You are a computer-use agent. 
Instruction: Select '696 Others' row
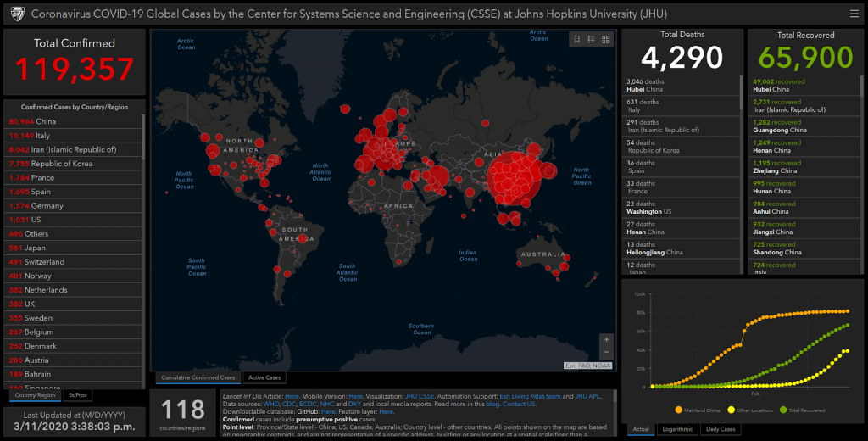73,234
